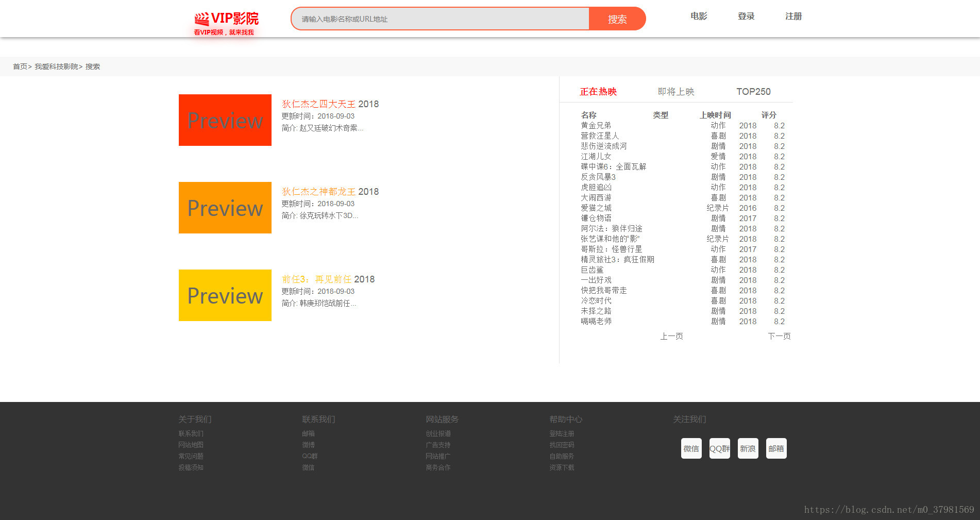Open footer link 资源下载
This screenshot has width=980, height=520.
tap(562, 467)
